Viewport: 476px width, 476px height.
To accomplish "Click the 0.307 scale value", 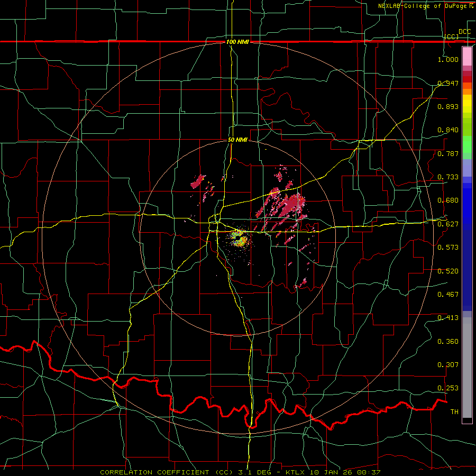I will 448,365.
